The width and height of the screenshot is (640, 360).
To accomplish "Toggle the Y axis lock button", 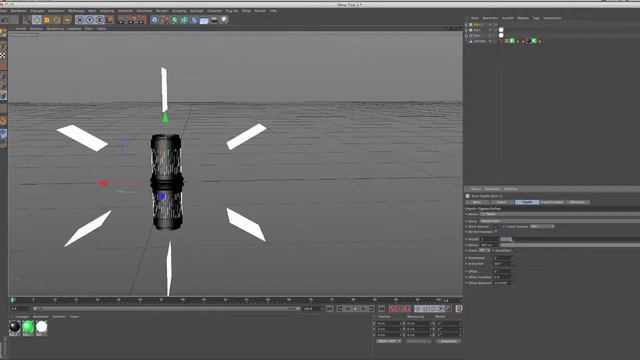I will coord(90,20).
